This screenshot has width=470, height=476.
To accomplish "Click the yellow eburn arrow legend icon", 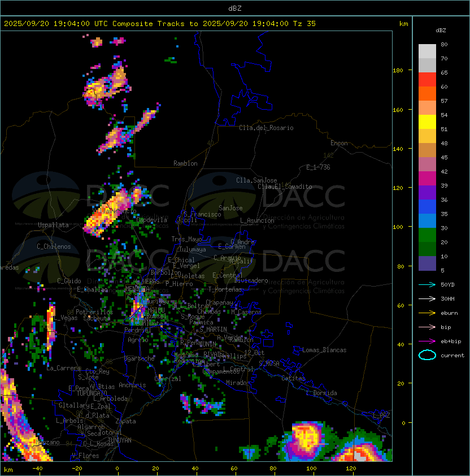I will (x=427, y=313).
